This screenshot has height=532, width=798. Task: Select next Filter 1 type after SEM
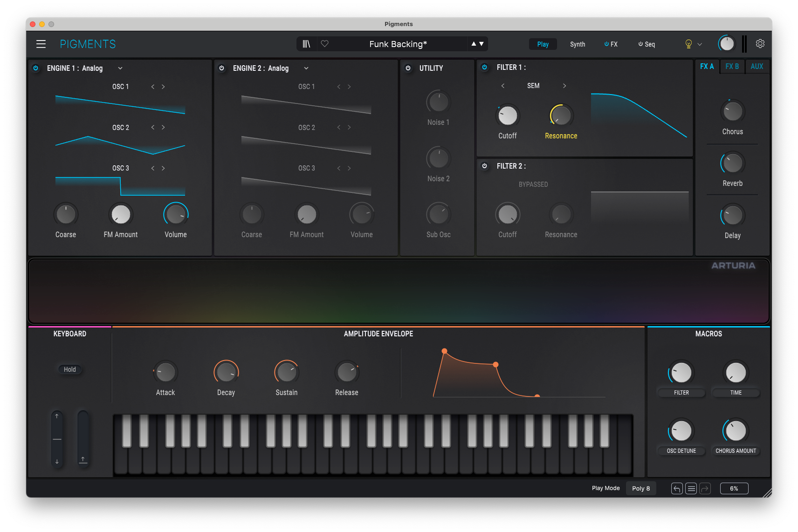[x=564, y=86]
